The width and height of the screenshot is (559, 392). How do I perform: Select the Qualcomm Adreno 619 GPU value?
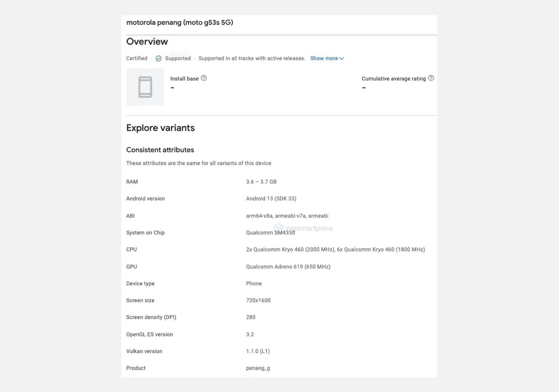[x=288, y=267]
